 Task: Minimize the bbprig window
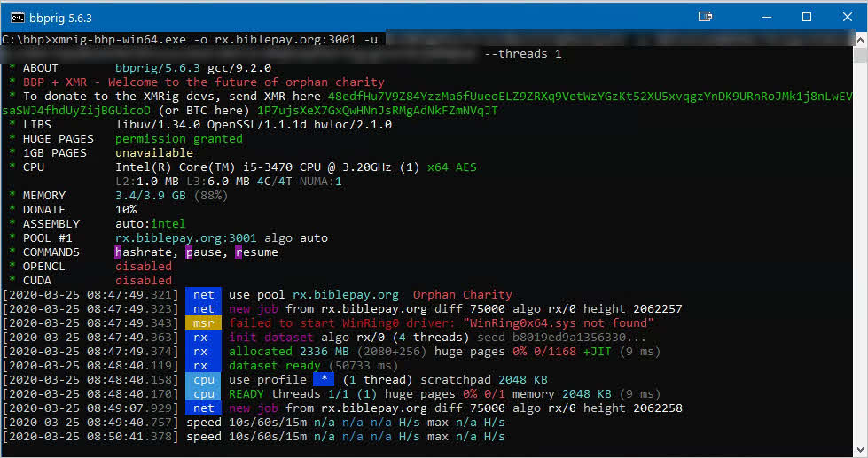coord(767,17)
